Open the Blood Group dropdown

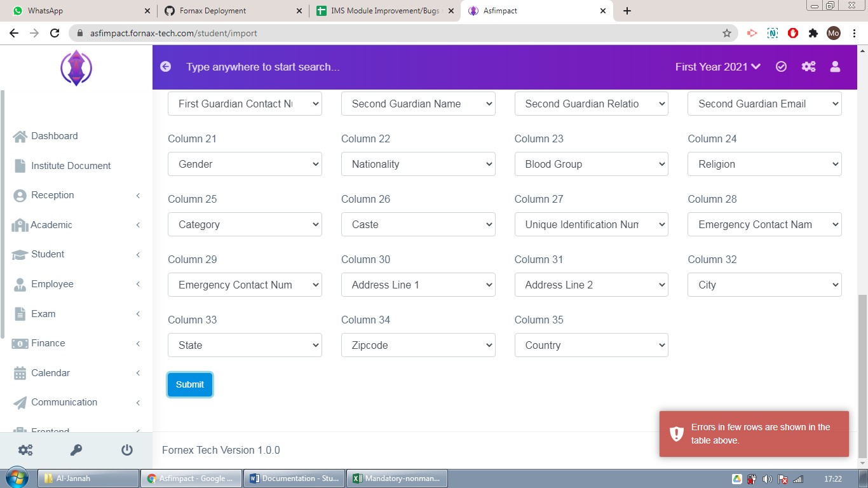click(x=592, y=164)
